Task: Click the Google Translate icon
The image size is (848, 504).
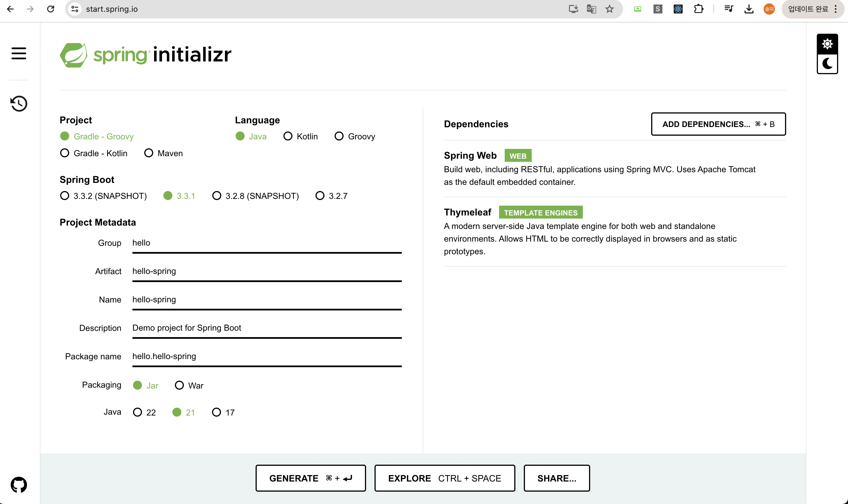Action: [591, 9]
